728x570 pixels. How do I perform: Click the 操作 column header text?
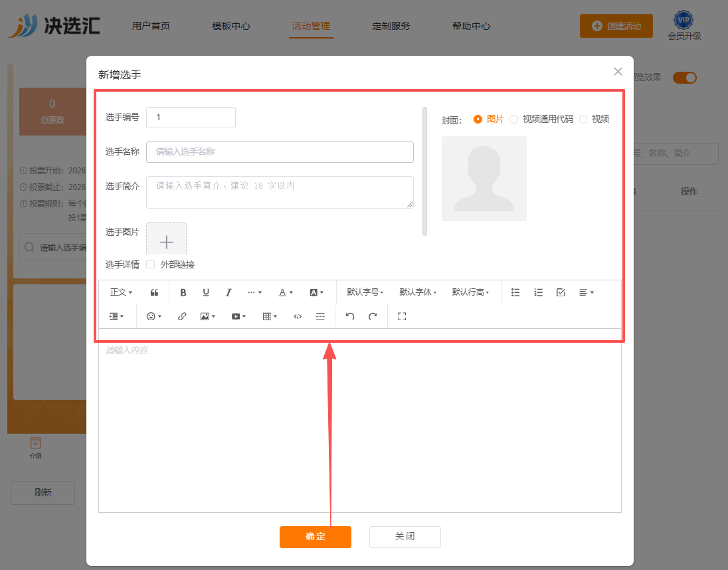(x=689, y=192)
